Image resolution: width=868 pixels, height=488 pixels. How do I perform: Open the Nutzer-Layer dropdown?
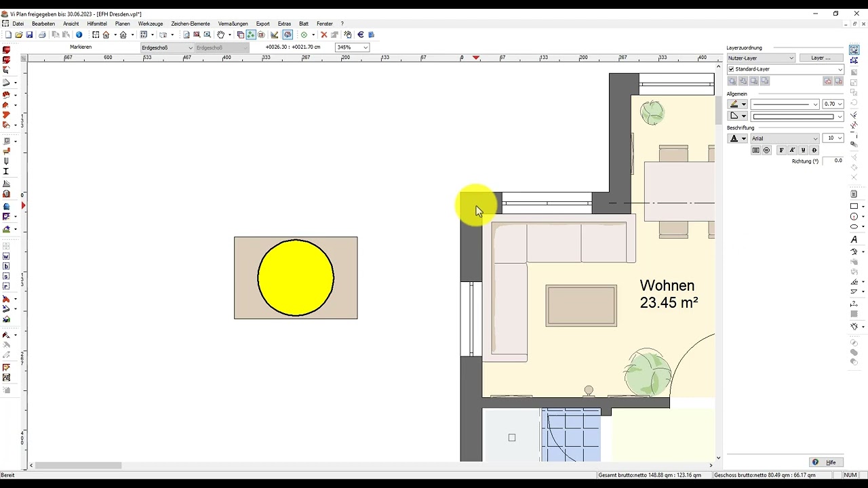click(x=761, y=58)
